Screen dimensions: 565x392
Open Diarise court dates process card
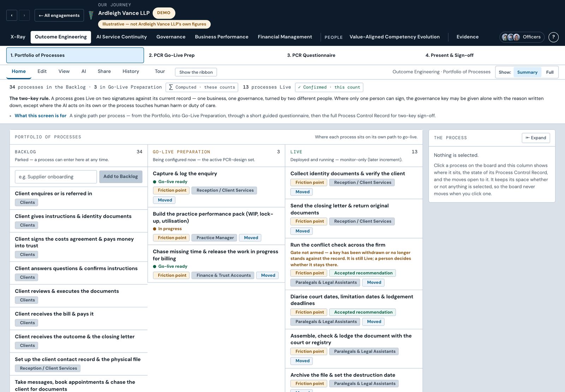click(x=353, y=309)
